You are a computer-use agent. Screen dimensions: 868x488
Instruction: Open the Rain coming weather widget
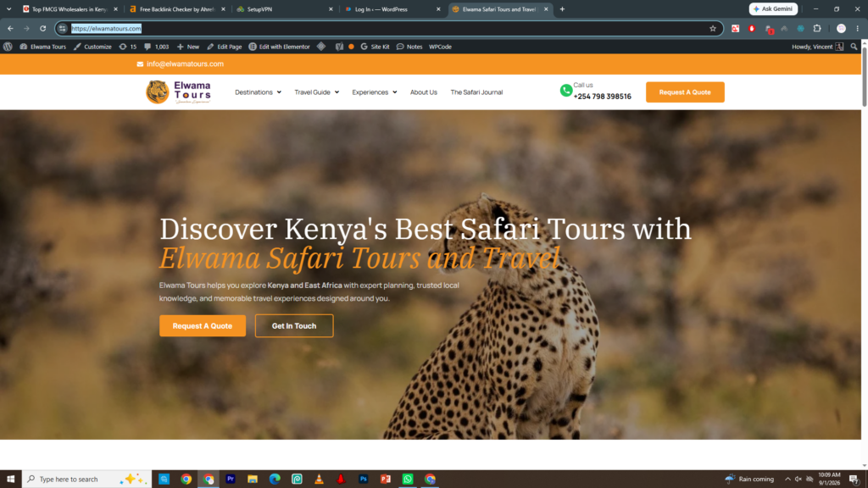point(749,480)
